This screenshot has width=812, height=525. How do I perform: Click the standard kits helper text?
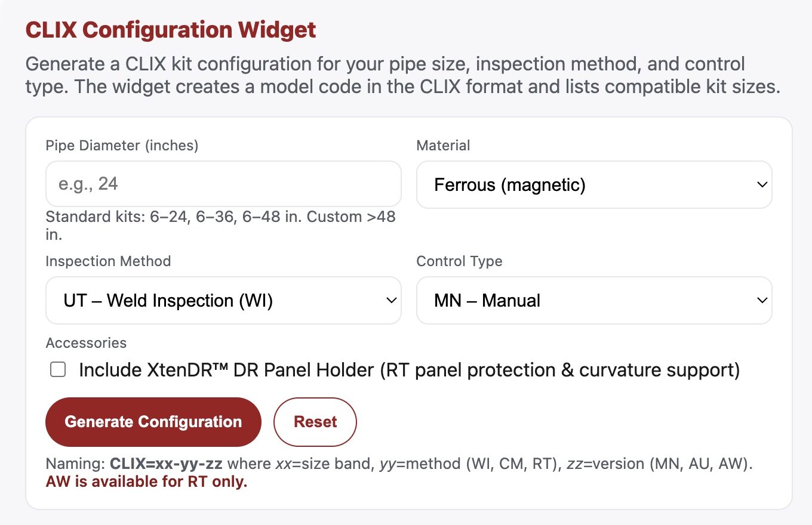tap(220, 217)
